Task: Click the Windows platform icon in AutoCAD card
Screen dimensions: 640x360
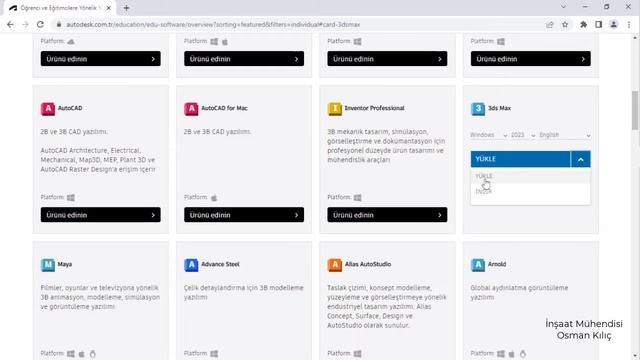Action: [x=71, y=198]
